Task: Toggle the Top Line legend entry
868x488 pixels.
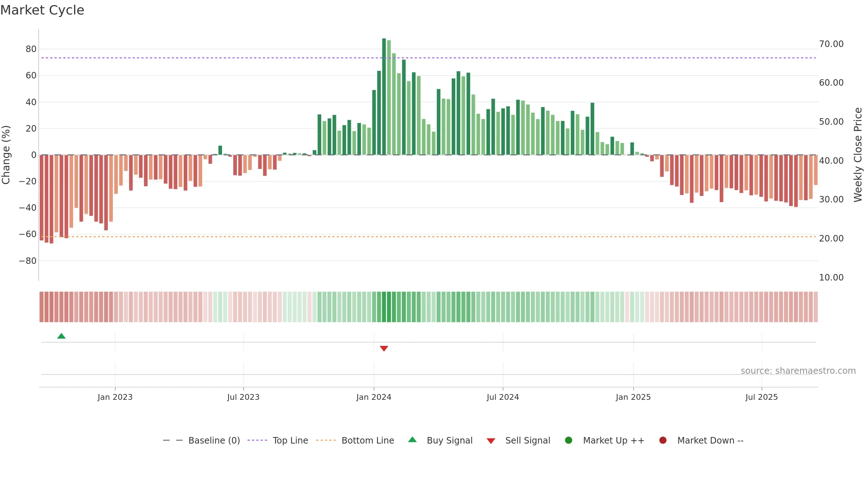Action: [x=278, y=441]
